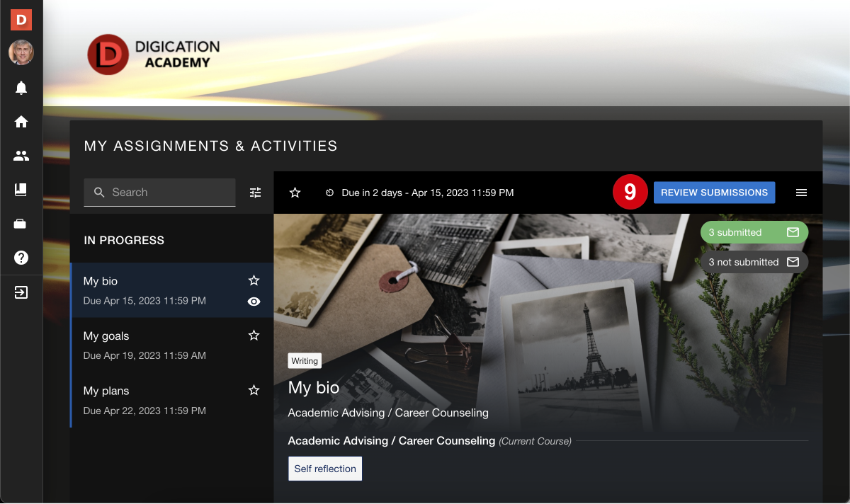The image size is (850, 504).
Task: Select the My goals assignment row
Action: click(x=172, y=345)
